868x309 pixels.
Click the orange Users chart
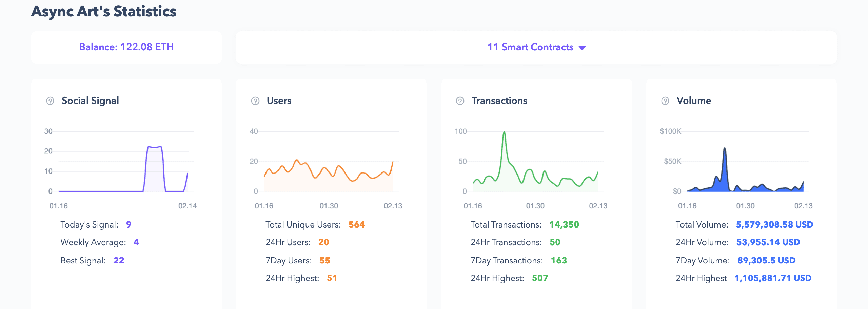pyautogui.click(x=329, y=175)
